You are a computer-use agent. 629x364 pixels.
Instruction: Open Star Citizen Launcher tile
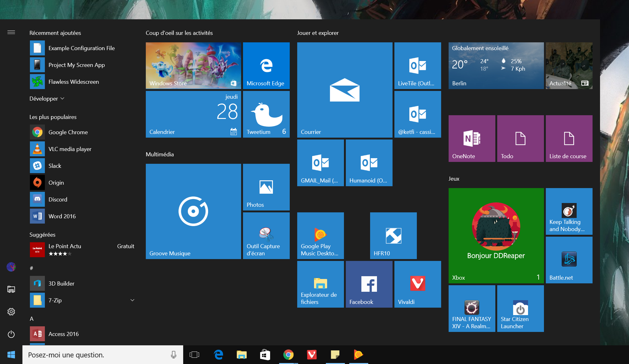click(521, 309)
